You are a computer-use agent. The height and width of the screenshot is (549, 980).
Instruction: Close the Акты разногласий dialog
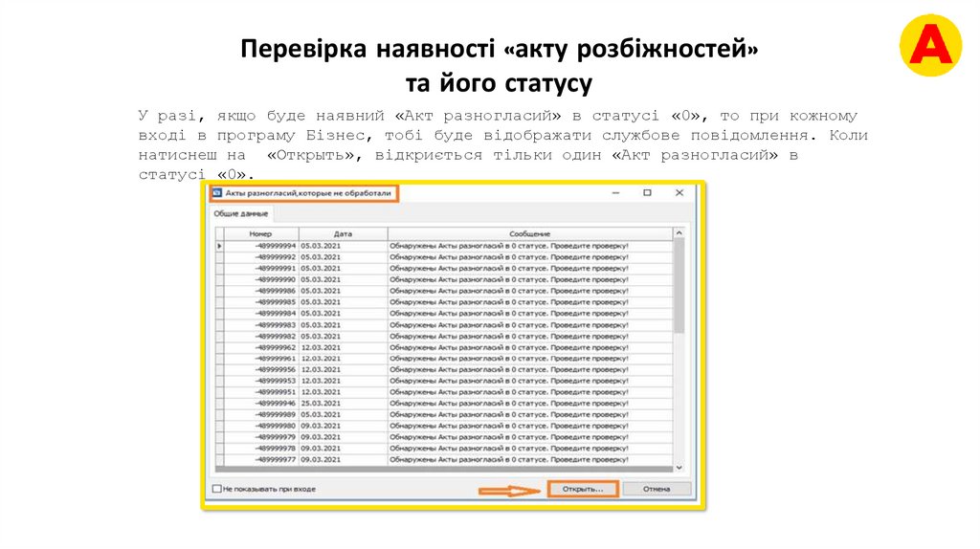tap(679, 193)
